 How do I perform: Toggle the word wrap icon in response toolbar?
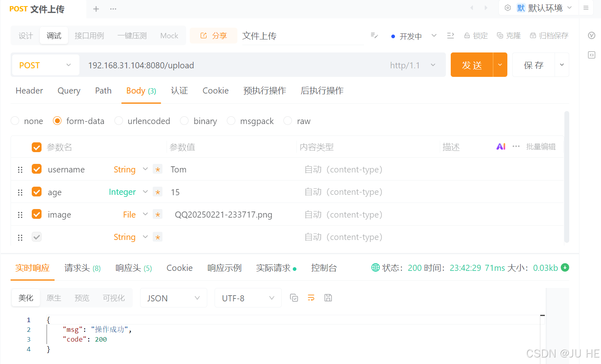click(x=311, y=298)
